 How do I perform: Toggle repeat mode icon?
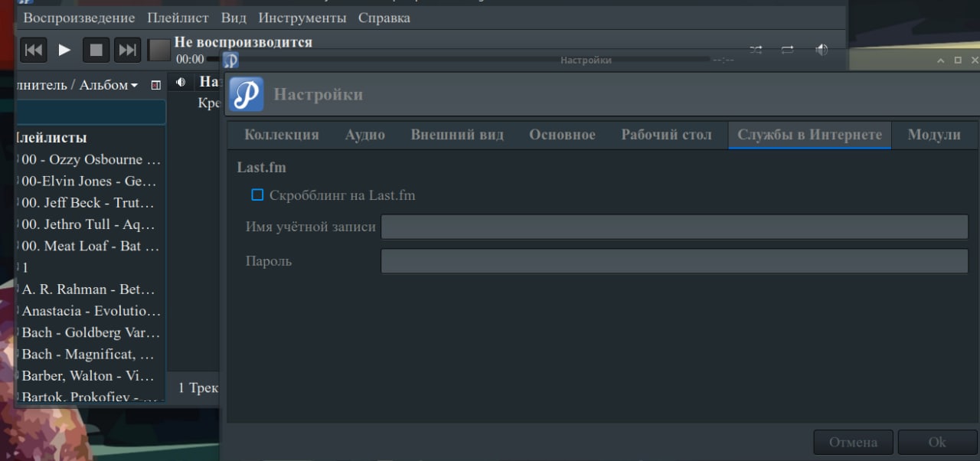pyautogui.click(x=788, y=50)
